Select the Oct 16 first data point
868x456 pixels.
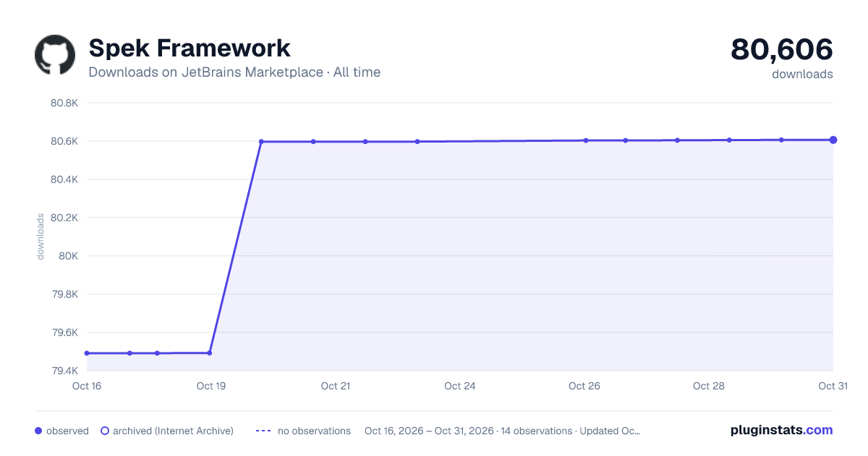click(87, 353)
